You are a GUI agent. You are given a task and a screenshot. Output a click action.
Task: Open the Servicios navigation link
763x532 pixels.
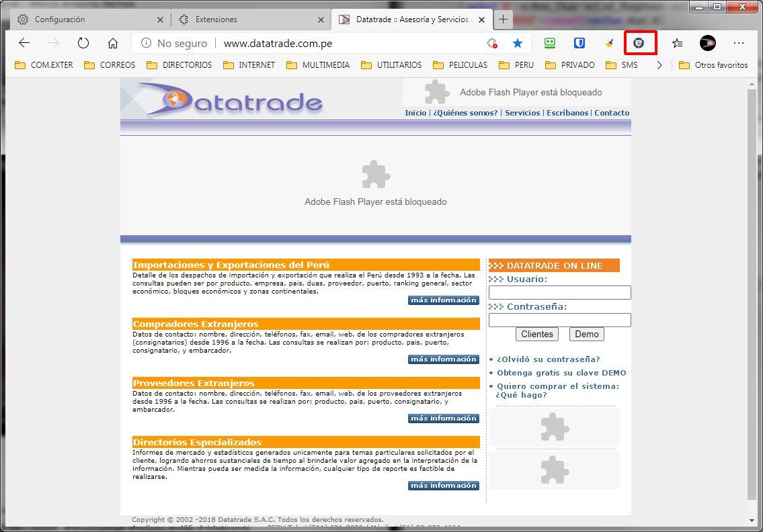pyautogui.click(x=522, y=113)
